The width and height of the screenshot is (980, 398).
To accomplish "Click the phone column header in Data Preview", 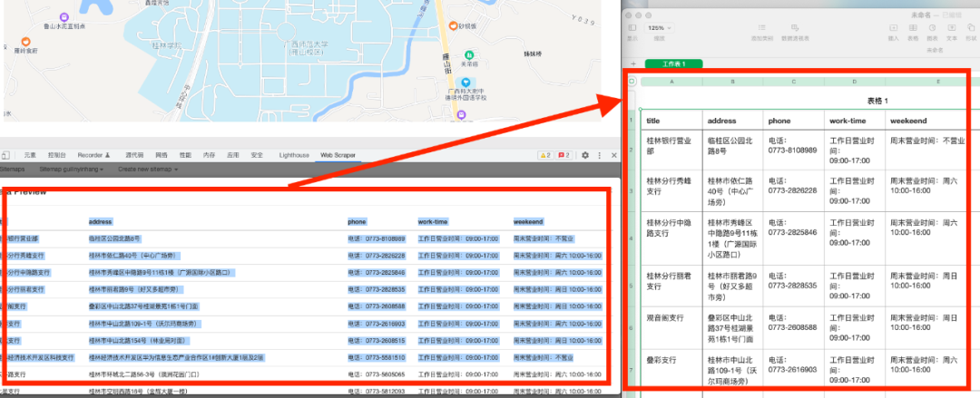I will click(x=357, y=221).
